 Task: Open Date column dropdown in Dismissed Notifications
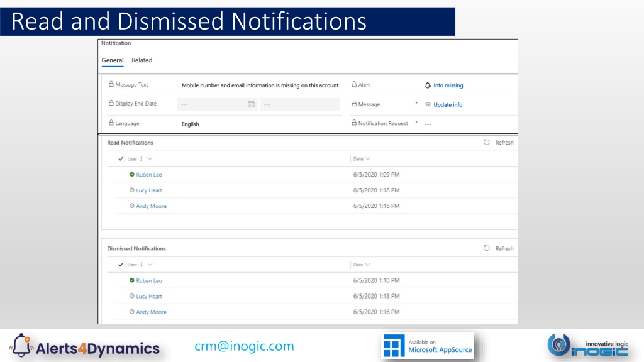tap(367, 265)
